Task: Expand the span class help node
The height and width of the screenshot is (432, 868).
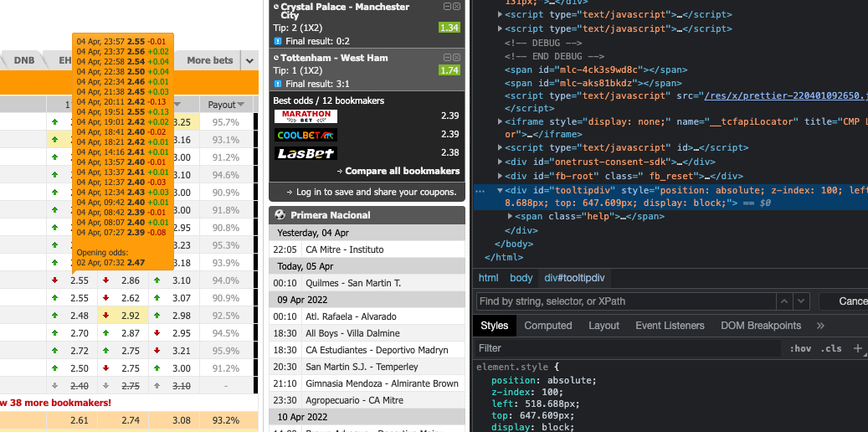Action: 511,217
